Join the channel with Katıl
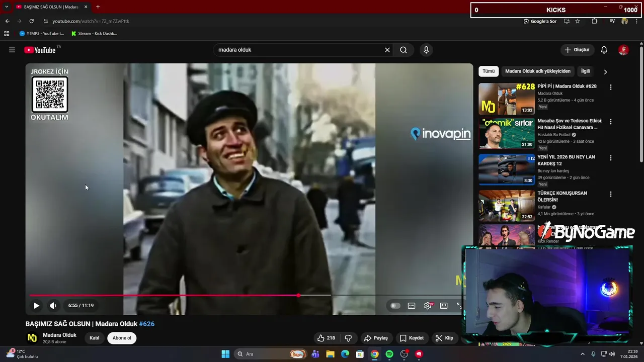Image resolution: width=644 pixels, height=362 pixels. 95,338
